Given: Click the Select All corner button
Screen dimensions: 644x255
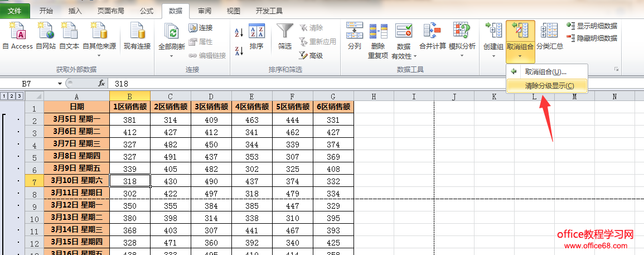Looking at the screenshot, I should coord(35,96).
